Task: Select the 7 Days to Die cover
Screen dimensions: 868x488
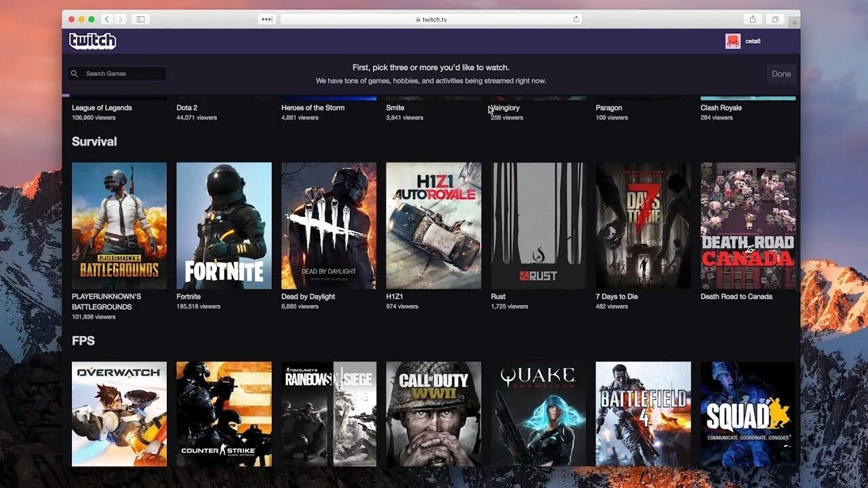Action: 643,226
